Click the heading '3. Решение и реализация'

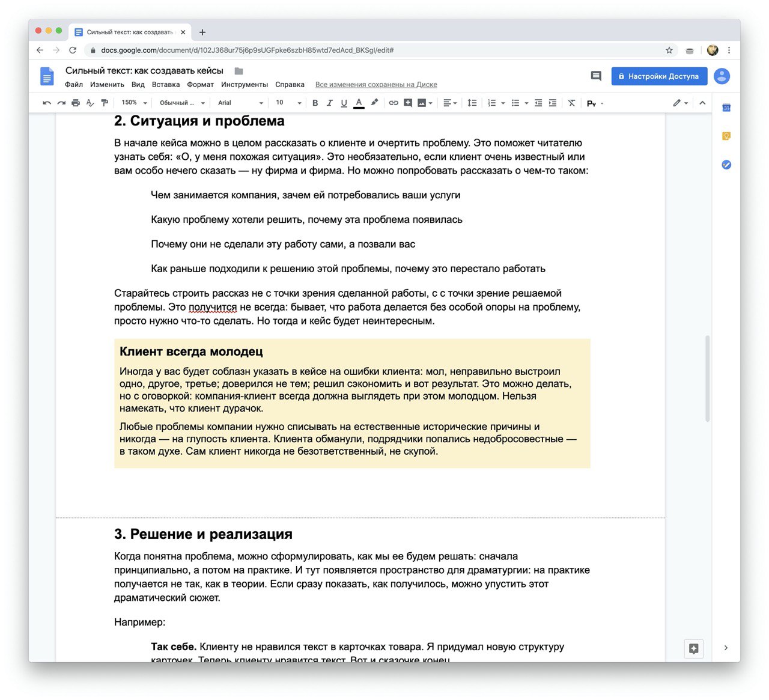(x=203, y=534)
